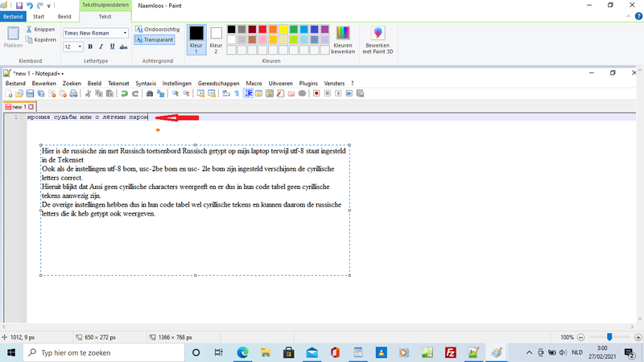Pick the red color swatch

tap(262, 29)
